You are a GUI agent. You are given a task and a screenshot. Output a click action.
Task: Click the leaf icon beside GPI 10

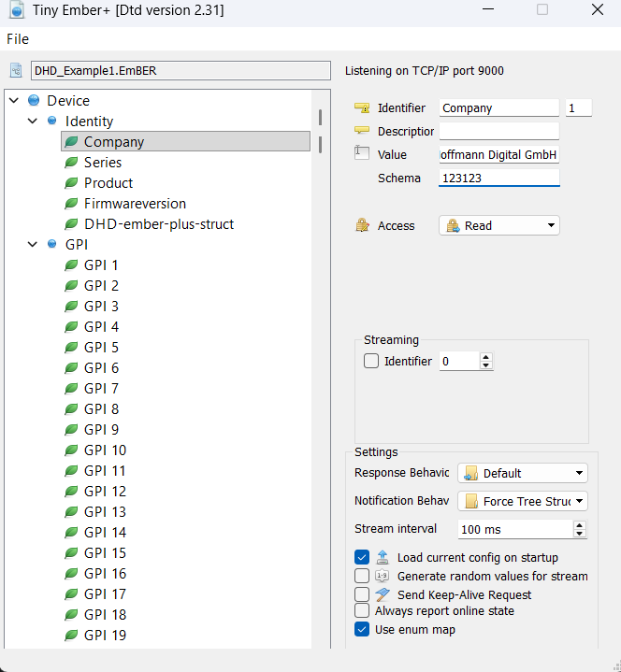[x=71, y=450]
